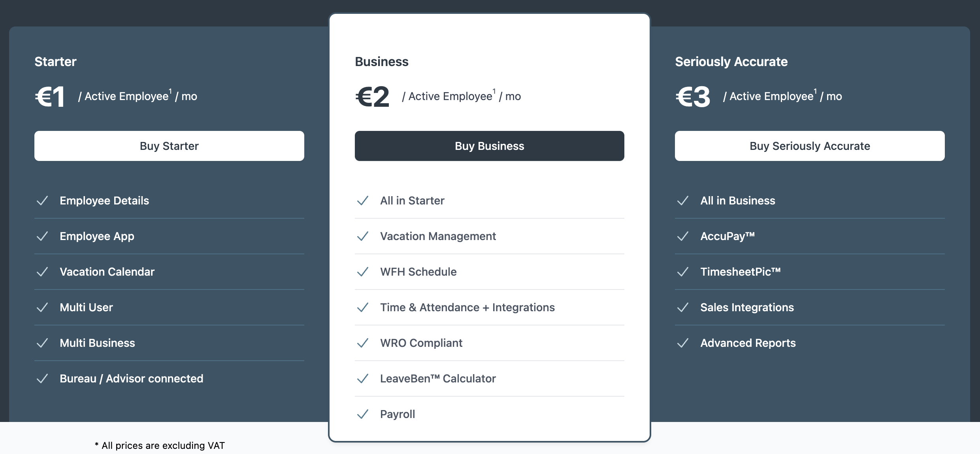The height and width of the screenshot is (454, 980).
Task: Choose the Buy Seriously Accurate button
Action: pyautogui.click(x=810, y=146)
